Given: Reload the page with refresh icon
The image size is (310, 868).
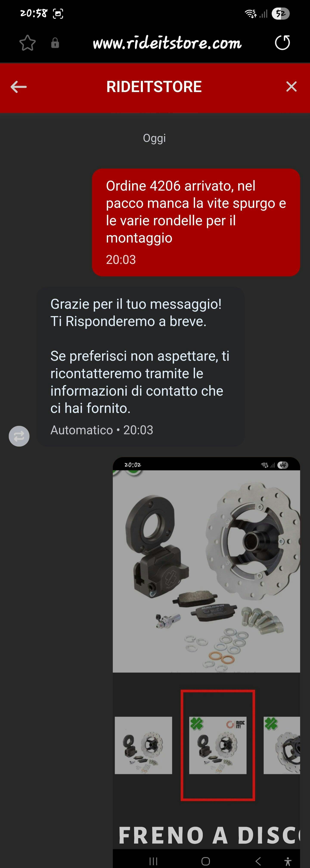Looking at the screenshot, I should [x=282, y=43].
